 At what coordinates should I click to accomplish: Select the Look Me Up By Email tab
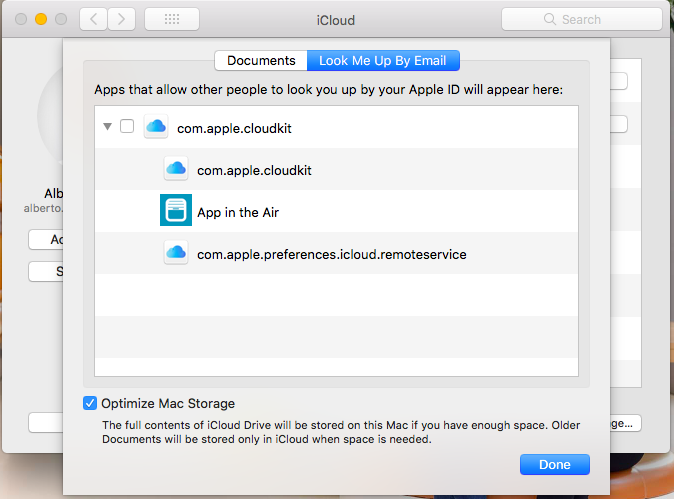(x=383, y=61)
